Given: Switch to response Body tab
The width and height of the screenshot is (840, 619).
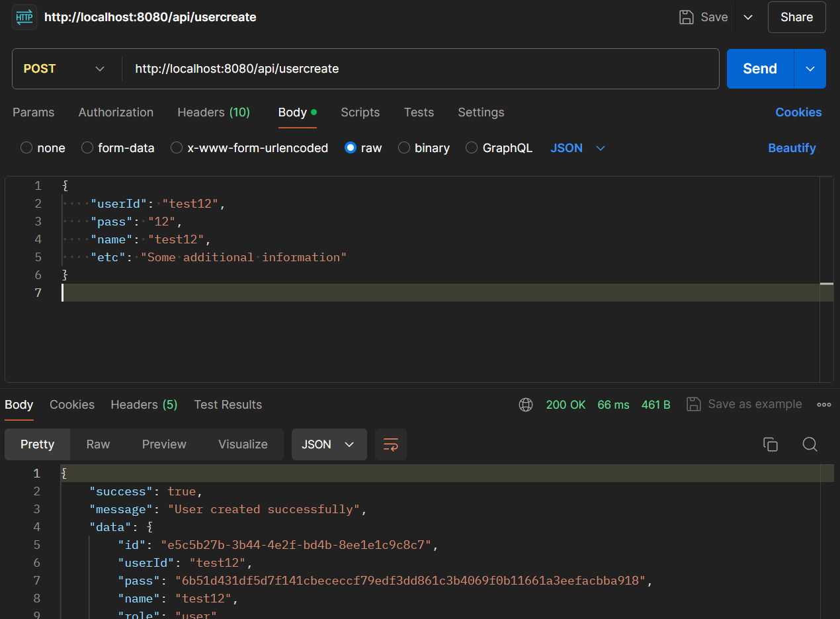Looking at the screenshot, I should (19, 405).
